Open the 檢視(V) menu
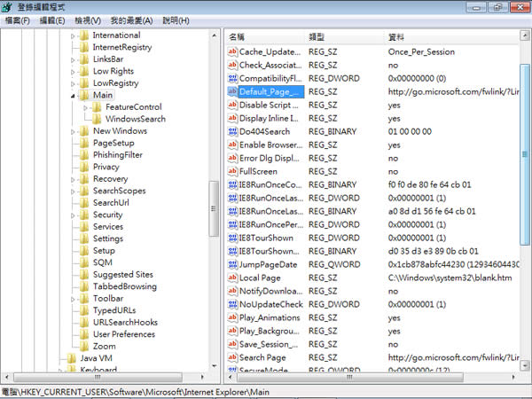The width and height of the screenshot is (532, 399). 88,20
